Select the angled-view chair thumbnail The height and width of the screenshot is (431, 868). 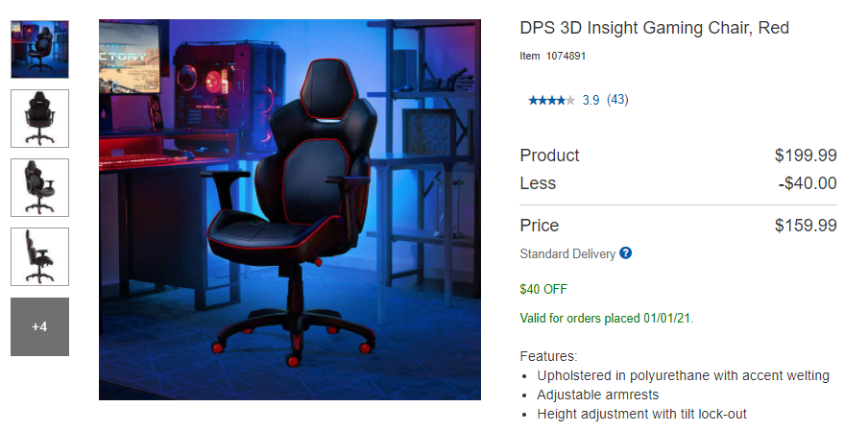tap(40, 187)
